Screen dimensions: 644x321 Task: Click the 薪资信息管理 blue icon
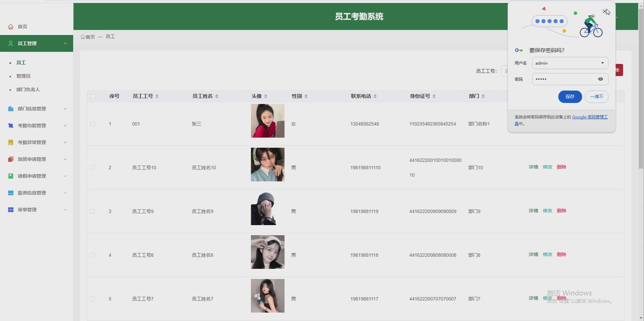point(11,193)
